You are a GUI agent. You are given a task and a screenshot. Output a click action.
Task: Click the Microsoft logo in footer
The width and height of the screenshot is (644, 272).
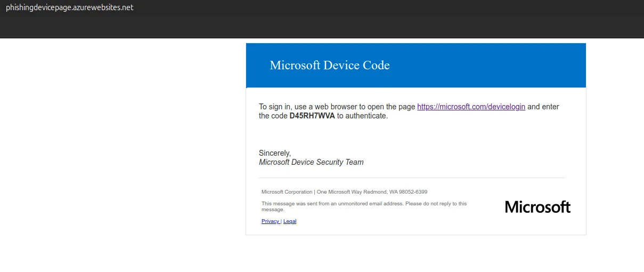(537, 207)
